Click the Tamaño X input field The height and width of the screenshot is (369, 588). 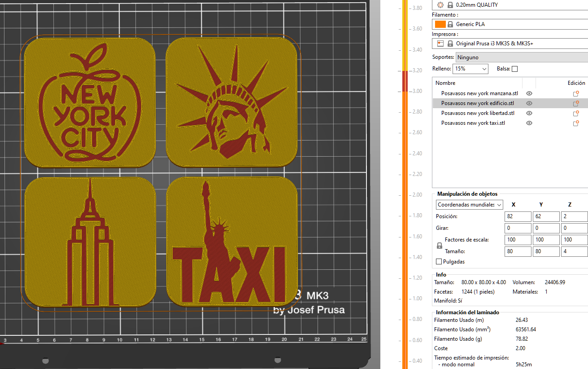(x=518, y=251)
